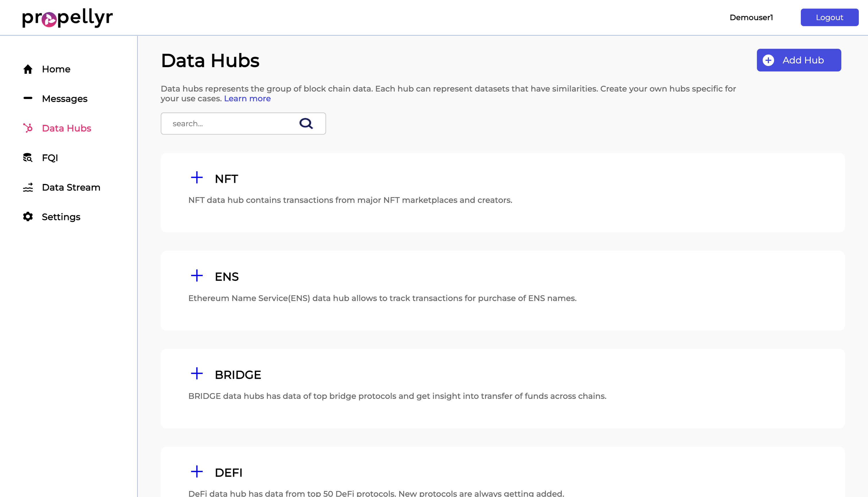Image resolution: width=868 pixels, height=497 pixels.
Task: Click the Data Hubs page heading
Action: point(210,61)
